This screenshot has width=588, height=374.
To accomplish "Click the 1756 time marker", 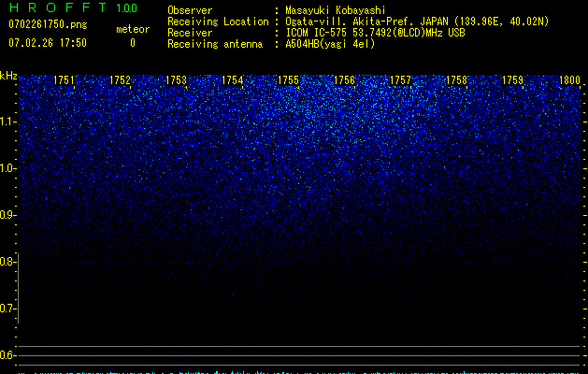I will tap(344, 80).
